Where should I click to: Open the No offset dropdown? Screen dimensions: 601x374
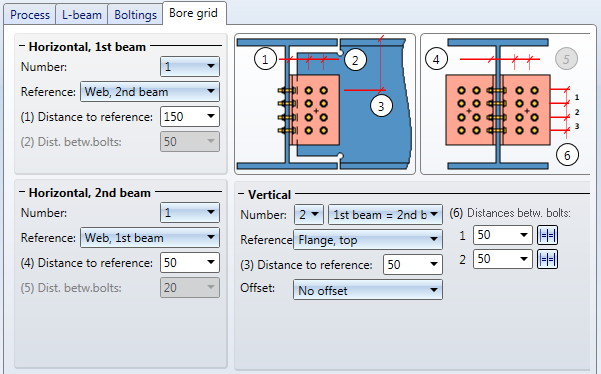(368, 290)
